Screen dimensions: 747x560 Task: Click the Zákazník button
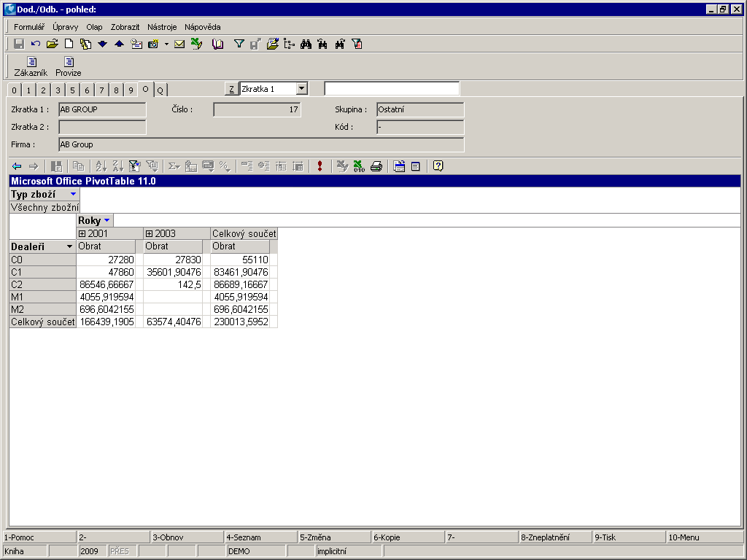click(x=31, y=66)
